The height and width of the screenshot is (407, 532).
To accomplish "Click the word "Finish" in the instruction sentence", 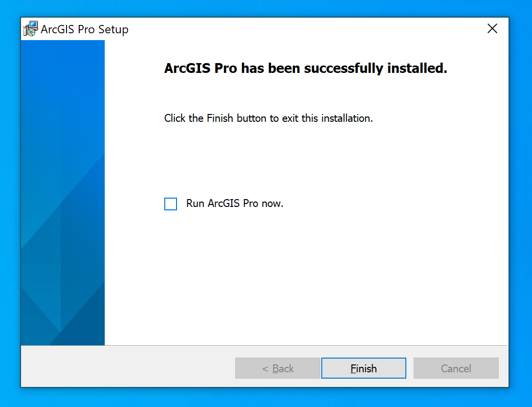I will tap(220, 118).
